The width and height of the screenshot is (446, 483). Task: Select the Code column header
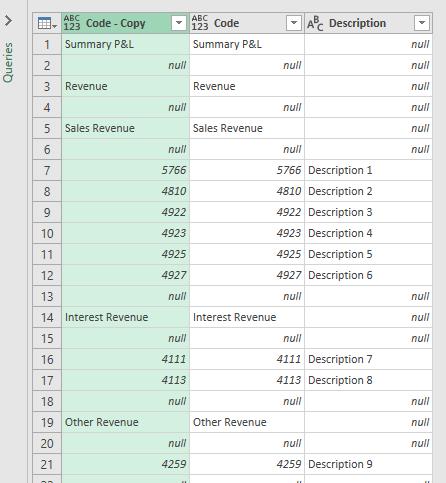click(x=247, y=23)
